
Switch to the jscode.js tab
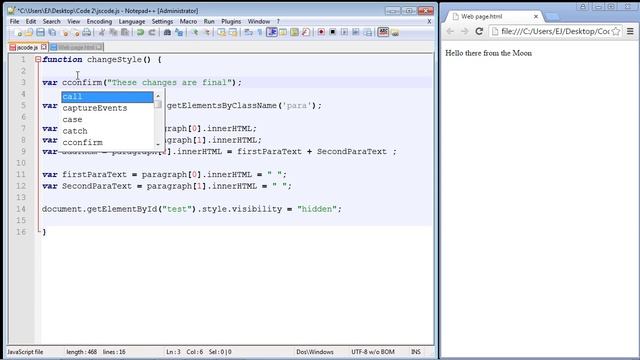(x=27, y=47)
